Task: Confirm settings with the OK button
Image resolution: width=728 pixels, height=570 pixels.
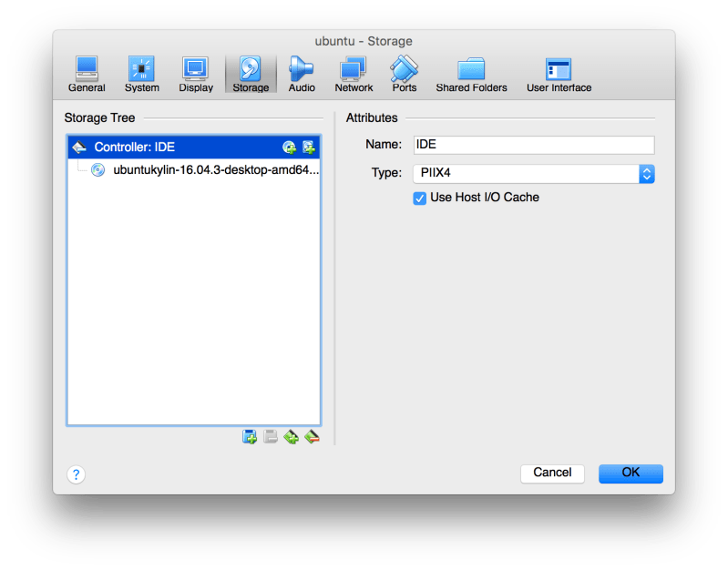Action: point(631,473)
